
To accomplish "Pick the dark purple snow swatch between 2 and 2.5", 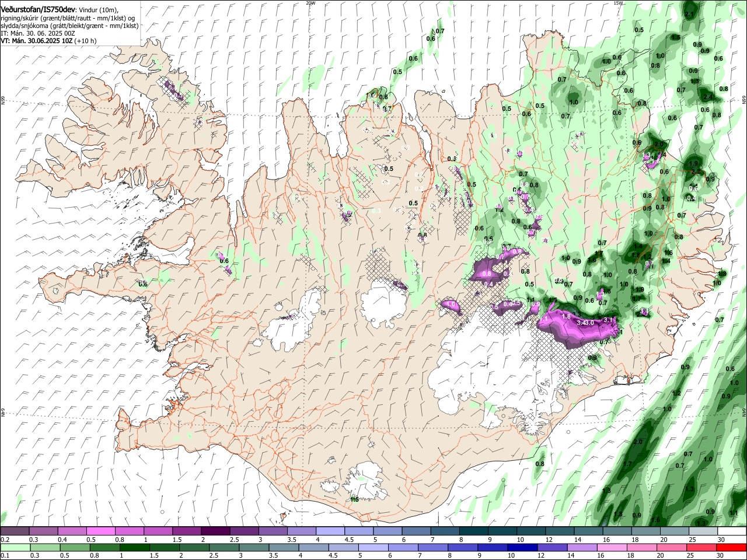I will click(215, 531).
